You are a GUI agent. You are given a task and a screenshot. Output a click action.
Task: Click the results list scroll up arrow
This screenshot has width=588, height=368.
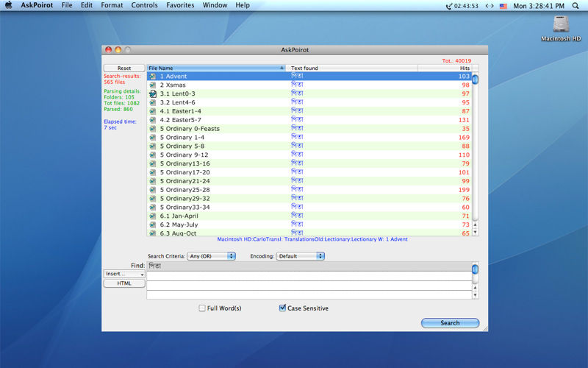point(475,224)
